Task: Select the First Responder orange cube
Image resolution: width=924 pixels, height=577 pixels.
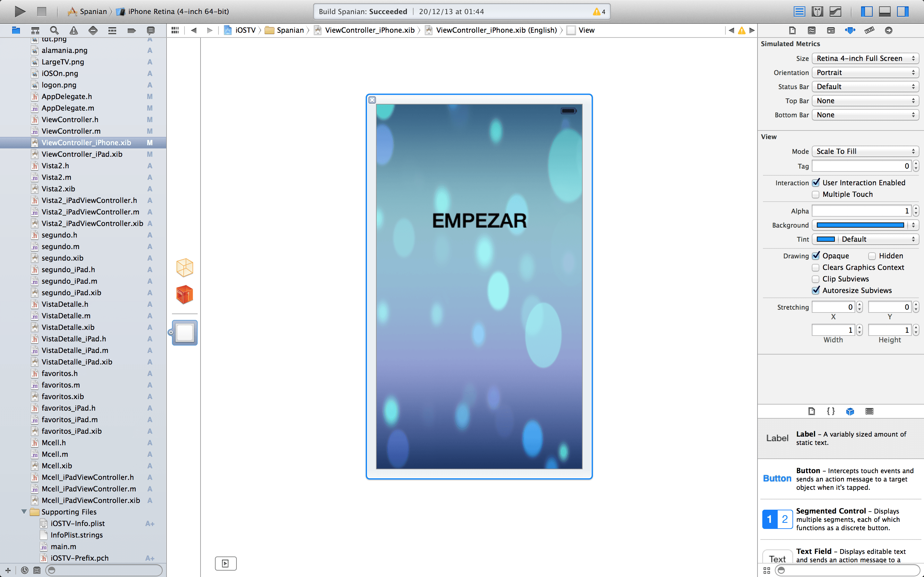Action: click(x=185, y=295)
